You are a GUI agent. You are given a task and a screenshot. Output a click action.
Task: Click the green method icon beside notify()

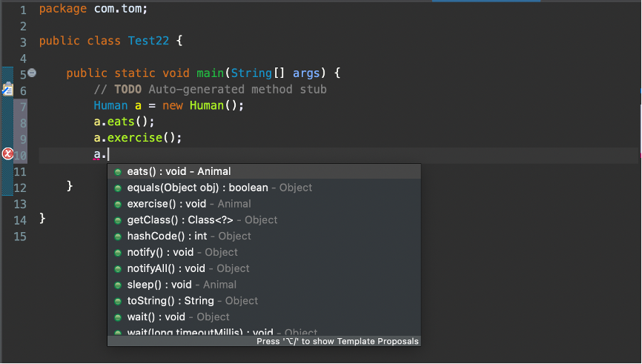[118, 253]
